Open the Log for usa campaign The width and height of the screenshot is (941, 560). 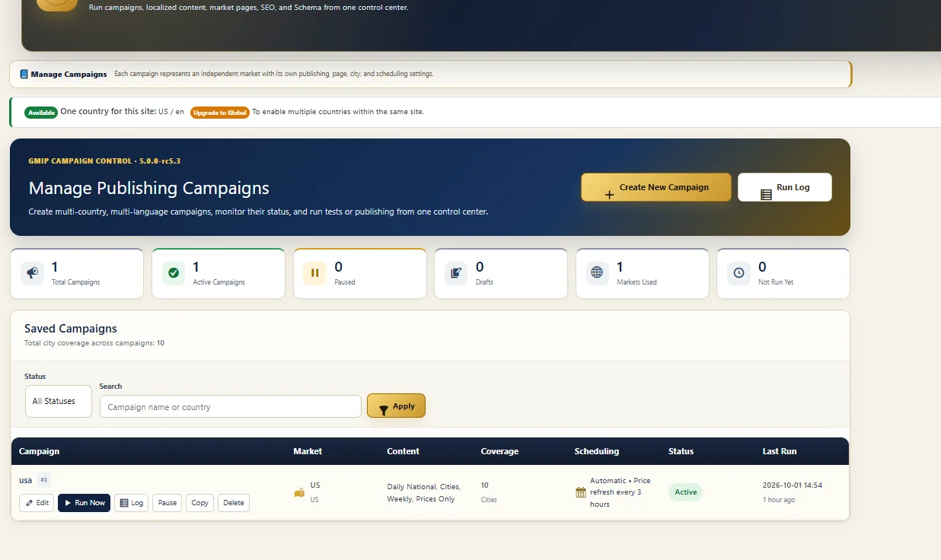[x=131, y=503]
